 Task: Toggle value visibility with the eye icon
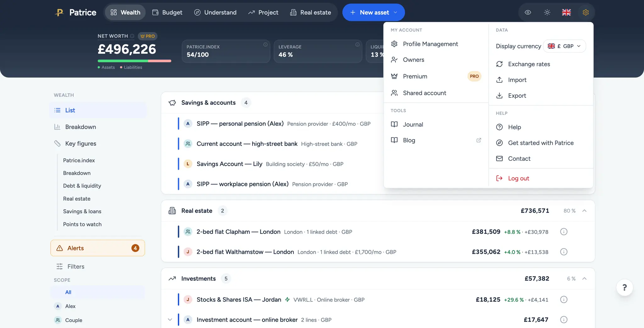pos(528,12)
